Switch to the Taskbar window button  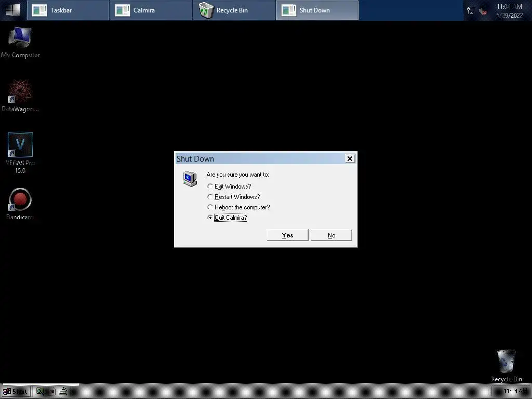tap(68, 10)
